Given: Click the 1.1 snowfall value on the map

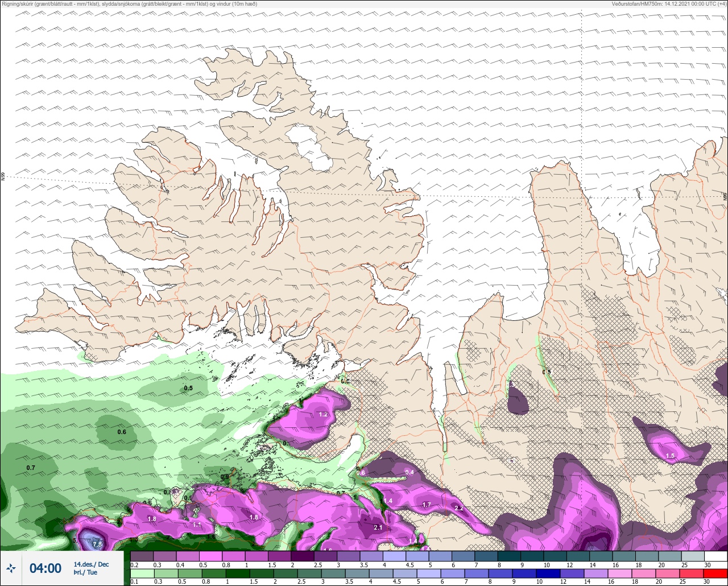Looking at the screenshot, I should (197, 525).
